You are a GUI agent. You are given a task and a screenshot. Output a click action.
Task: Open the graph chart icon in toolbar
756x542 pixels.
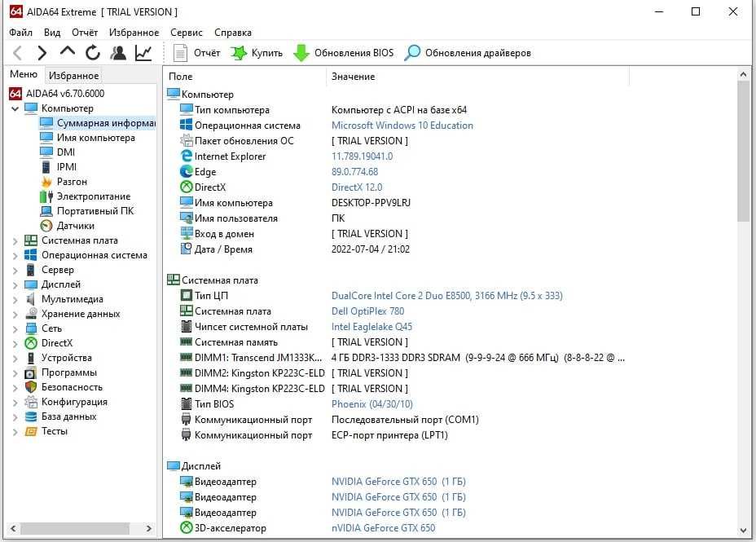[x=143, y=52]
